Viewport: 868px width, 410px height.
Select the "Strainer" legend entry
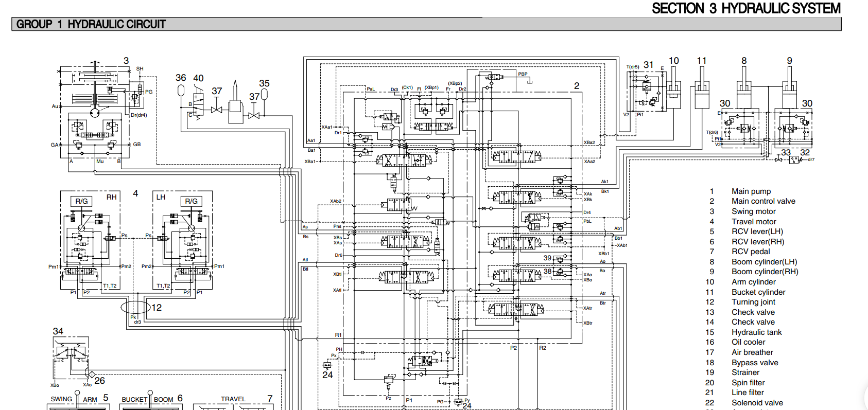(x=745, y=372)
